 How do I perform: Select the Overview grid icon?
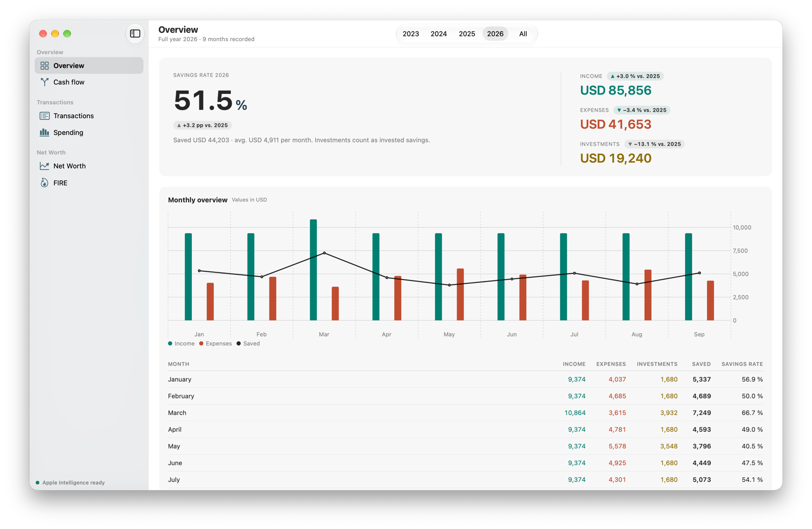click(45, 65)
